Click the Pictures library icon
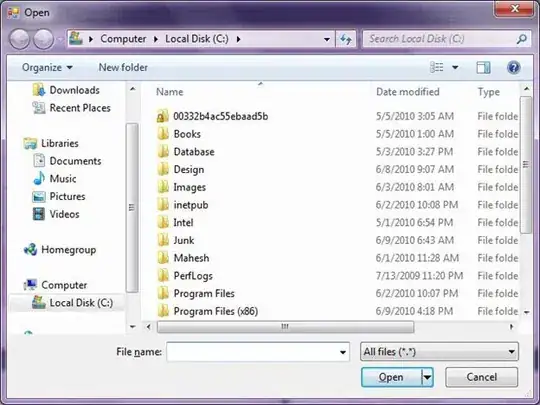Viewport: 540px width, 405px height. 39,196
